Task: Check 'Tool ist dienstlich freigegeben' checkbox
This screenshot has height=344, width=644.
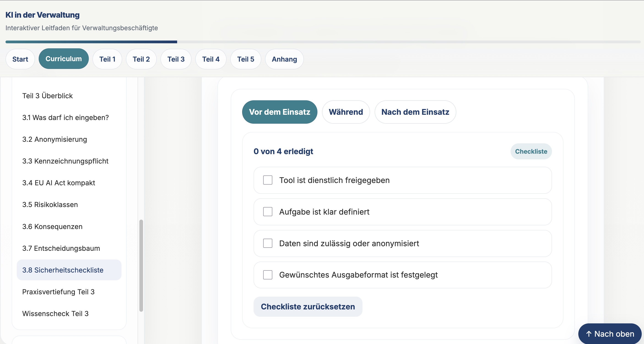Action: tap(268, 180)
